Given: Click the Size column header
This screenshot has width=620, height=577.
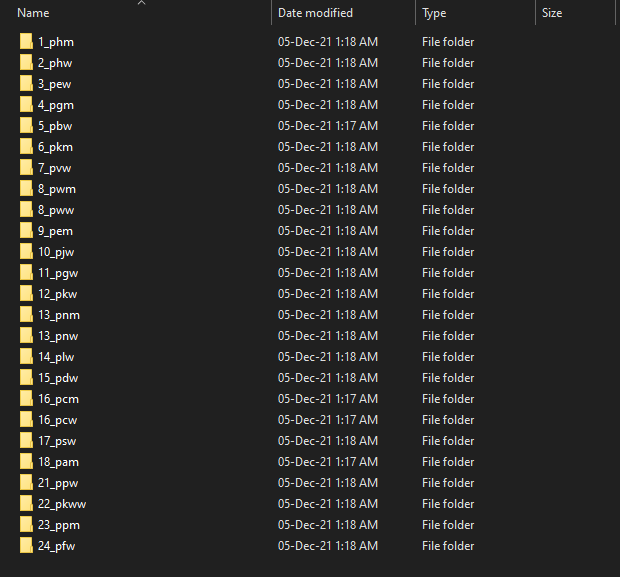Looking at the screenshot, I should click(552, 14).
